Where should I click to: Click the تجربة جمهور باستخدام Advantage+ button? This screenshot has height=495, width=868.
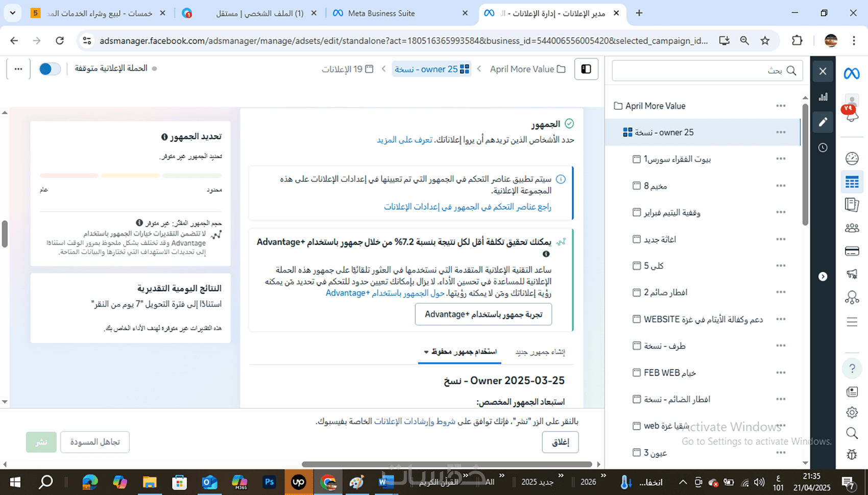tap(484, 314)
